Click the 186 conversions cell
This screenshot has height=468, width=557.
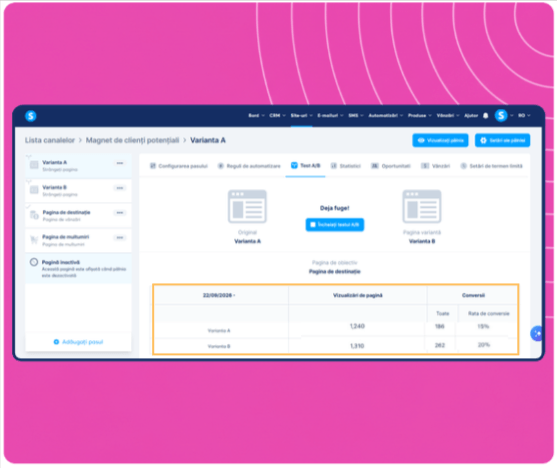[440, 326]
